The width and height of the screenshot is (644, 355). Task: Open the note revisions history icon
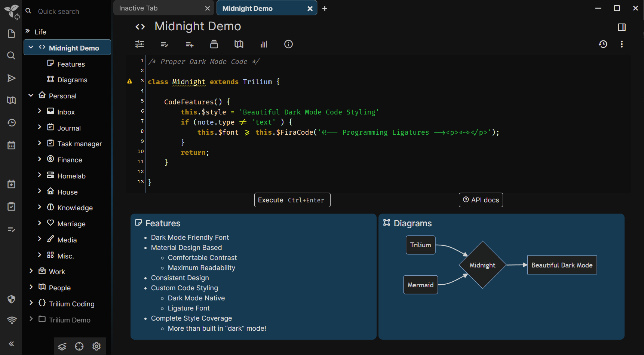click(603, 44)
